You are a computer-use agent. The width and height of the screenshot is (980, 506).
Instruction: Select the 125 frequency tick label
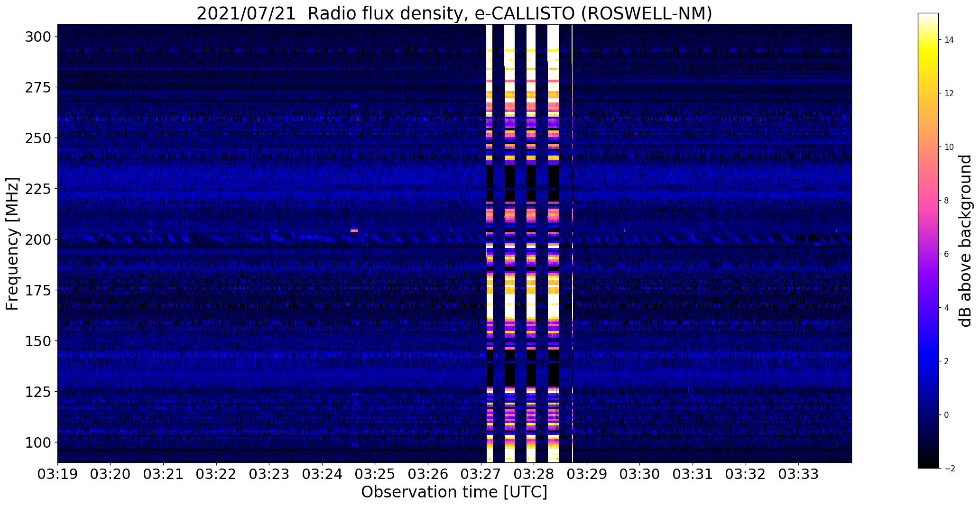click(38, 392)
